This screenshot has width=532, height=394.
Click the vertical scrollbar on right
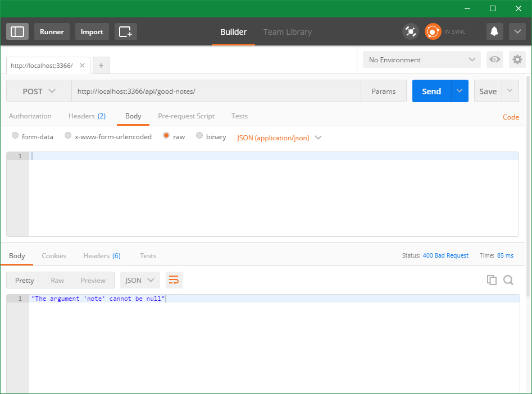point(528,186)
